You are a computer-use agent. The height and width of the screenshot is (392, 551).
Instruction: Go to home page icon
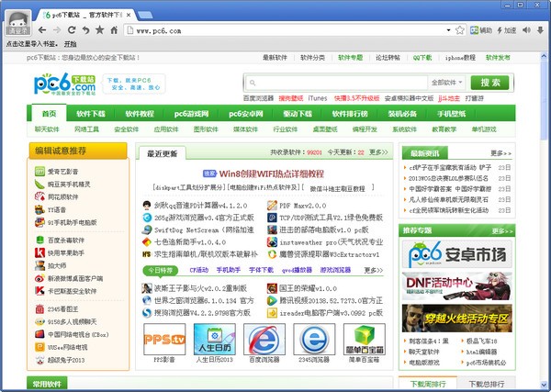(114, 30)
